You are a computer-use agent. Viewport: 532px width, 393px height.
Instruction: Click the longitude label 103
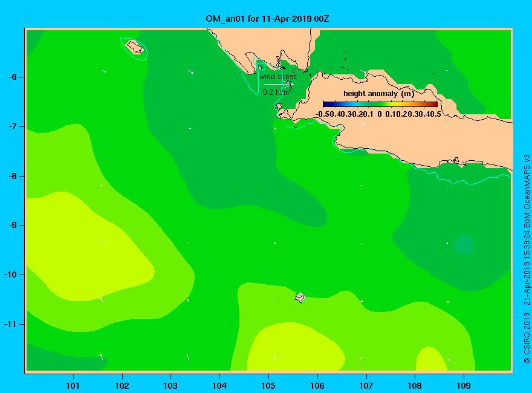[170, 386]
